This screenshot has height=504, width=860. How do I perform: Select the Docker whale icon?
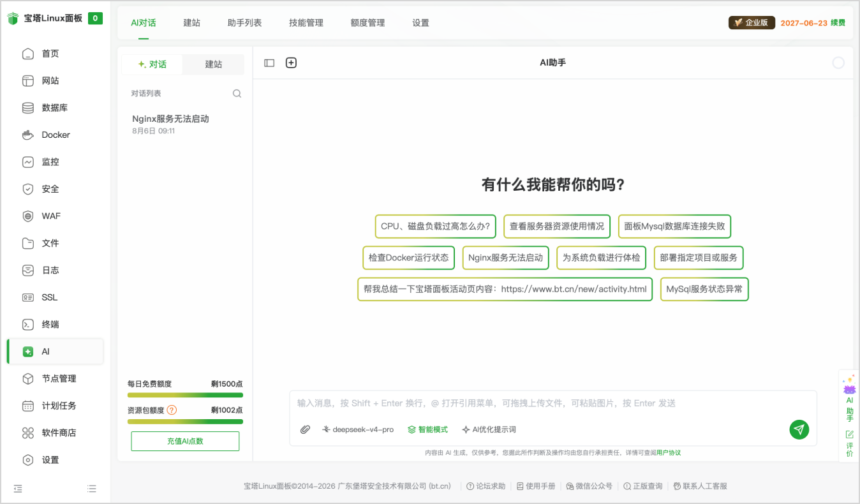pos(28,135)
